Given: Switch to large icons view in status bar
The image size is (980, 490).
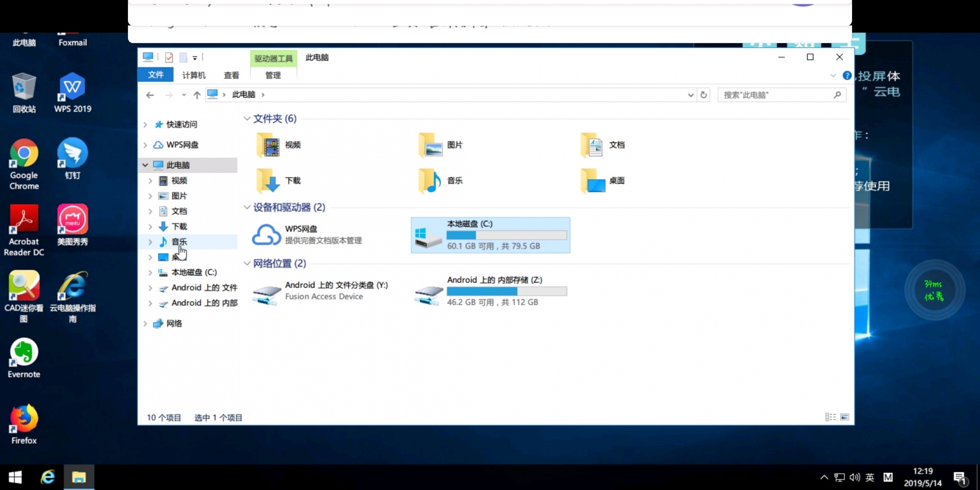Looking at the screenshot, I should (845, 417).
